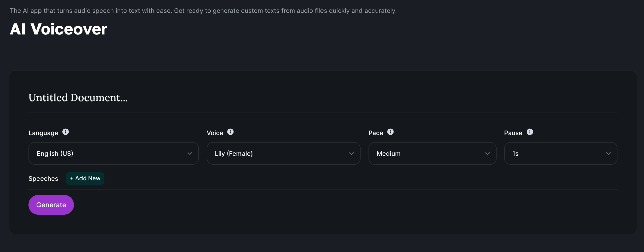Open the English (US) language dropdown
The height and width of the screenshot is (252, 644).
pos(113,154)
